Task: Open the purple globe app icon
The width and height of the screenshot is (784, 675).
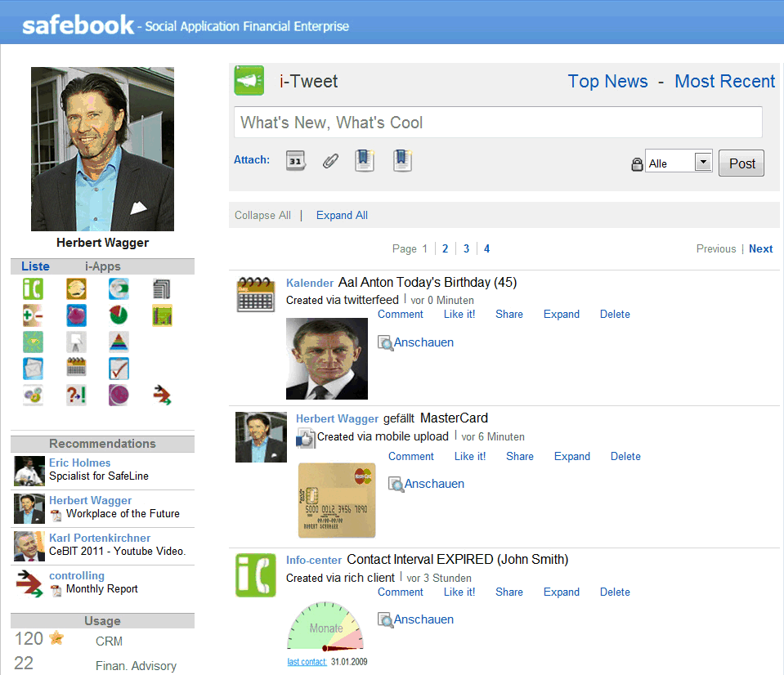Action: coord(119,395)
